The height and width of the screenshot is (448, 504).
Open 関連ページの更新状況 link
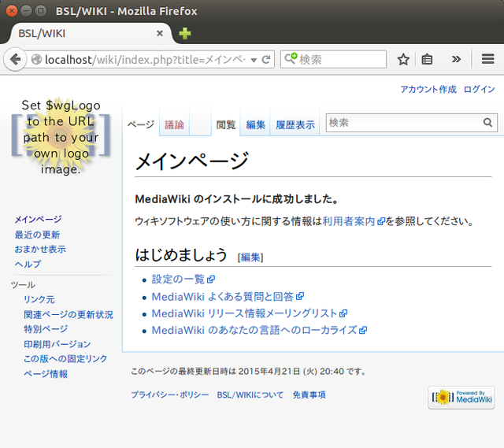69,315
